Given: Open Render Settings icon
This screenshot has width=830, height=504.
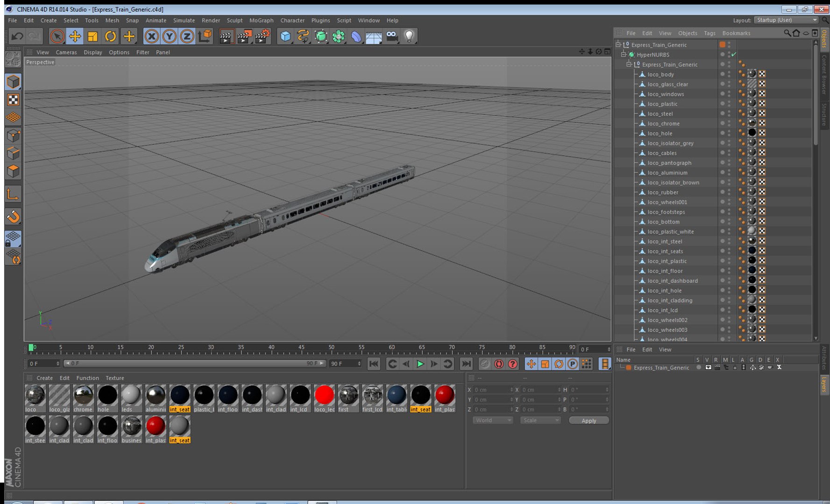Looking at the screenshot, I should tap(262, 36).
